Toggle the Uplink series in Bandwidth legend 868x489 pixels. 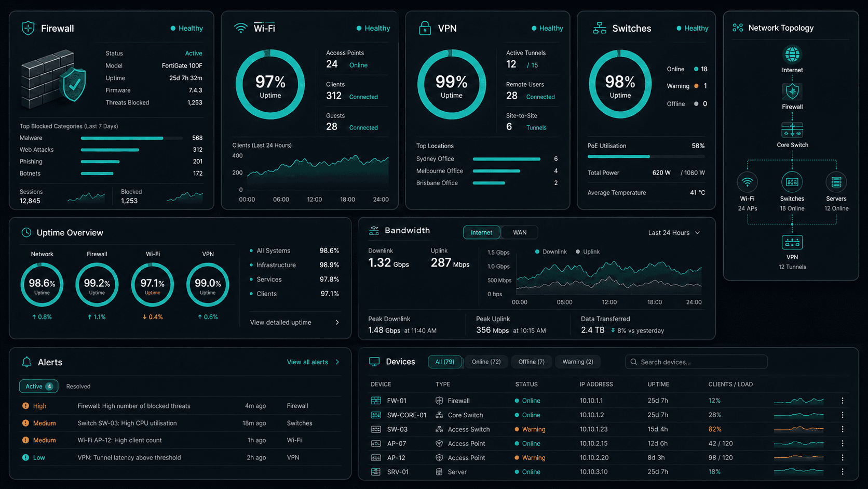[588, 252]
